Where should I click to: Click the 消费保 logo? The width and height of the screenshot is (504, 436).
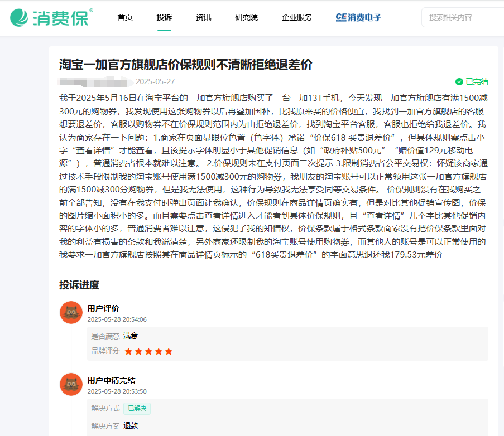[51, 17]
